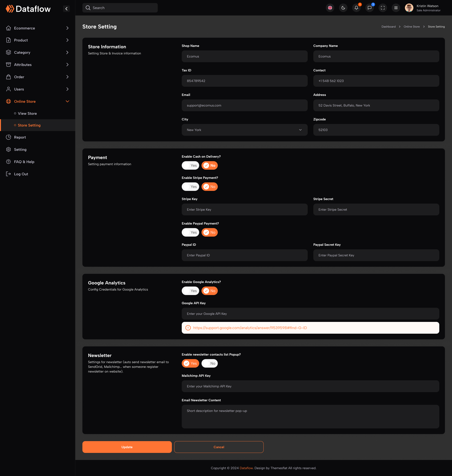Collapse the sidebar with the arrow button
This screenshot has height=476, width=452.
pos(66,9)
